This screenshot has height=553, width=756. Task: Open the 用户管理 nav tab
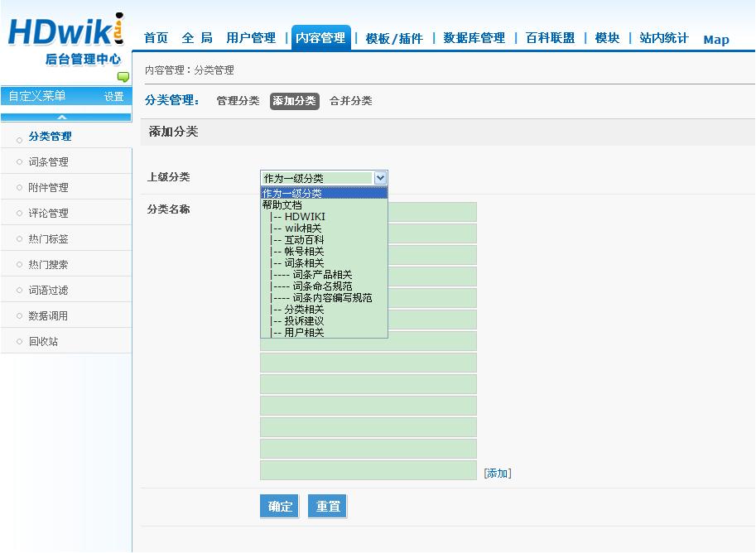point(251,38)
